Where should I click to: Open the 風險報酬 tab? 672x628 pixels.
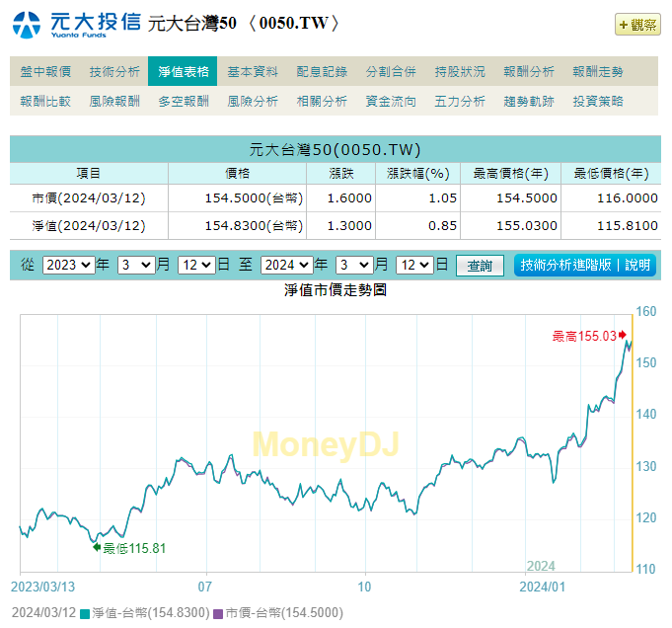click(x=114, y=101)
